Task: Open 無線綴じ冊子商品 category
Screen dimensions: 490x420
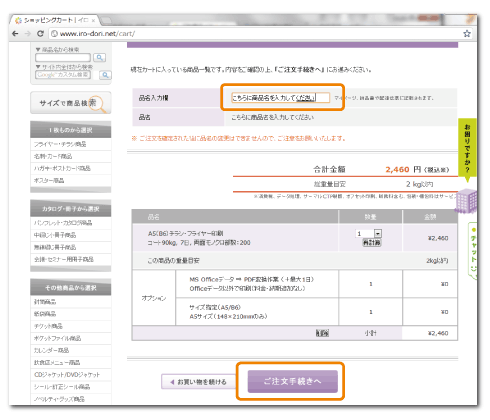Action: click(55, 247)
